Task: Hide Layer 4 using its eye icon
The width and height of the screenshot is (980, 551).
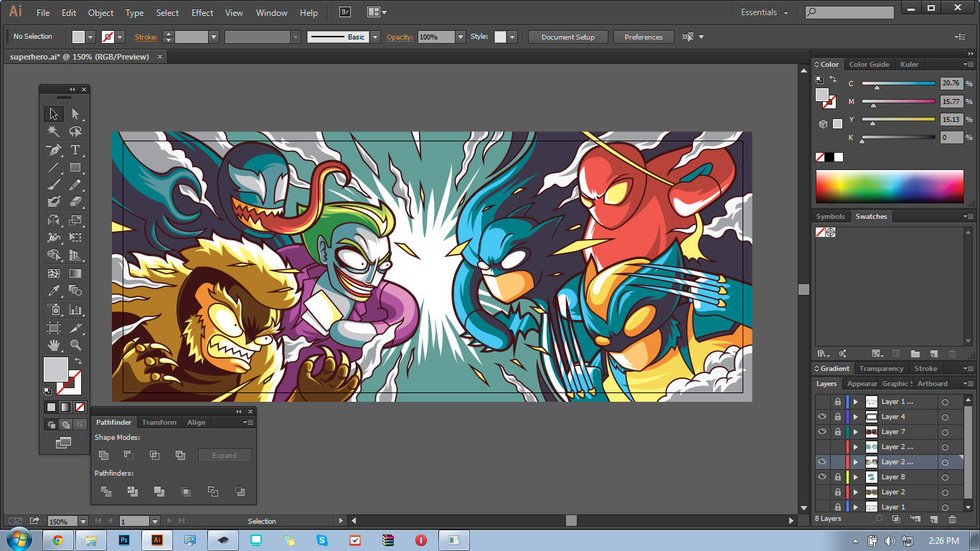Action: pyautogui.click(x=822, y=417)
